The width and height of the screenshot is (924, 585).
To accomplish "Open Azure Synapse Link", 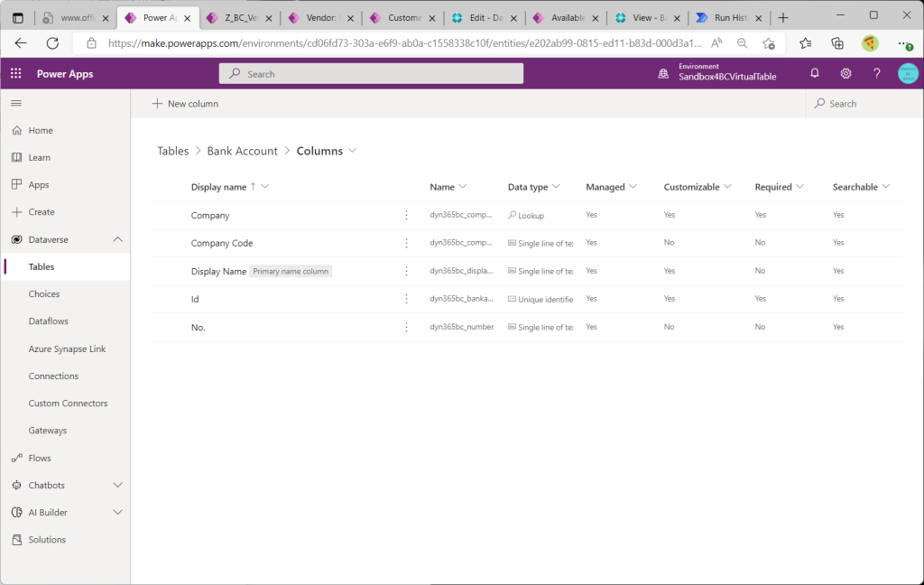I will pyautogui.click(x=65, y=348).
